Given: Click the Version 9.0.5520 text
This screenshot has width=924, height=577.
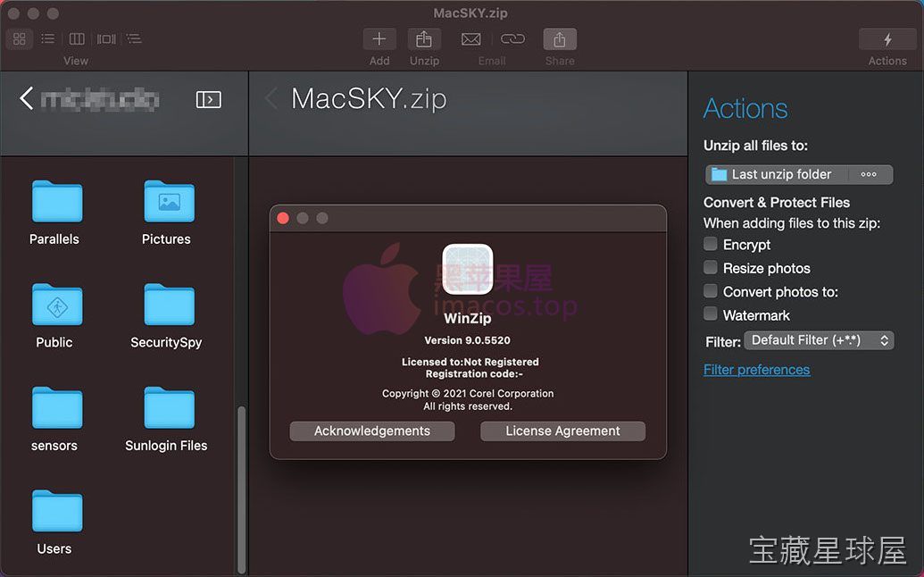Looking at the screenshot, I should 467,340.
